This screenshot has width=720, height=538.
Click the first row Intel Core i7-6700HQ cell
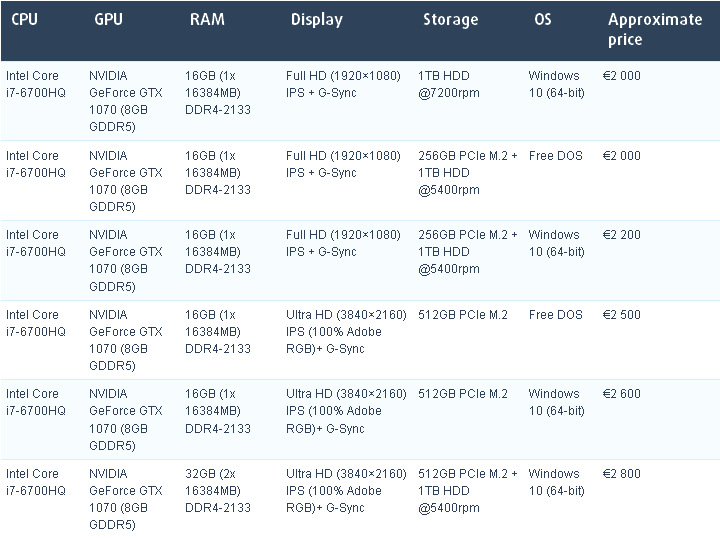click(34, 84)
